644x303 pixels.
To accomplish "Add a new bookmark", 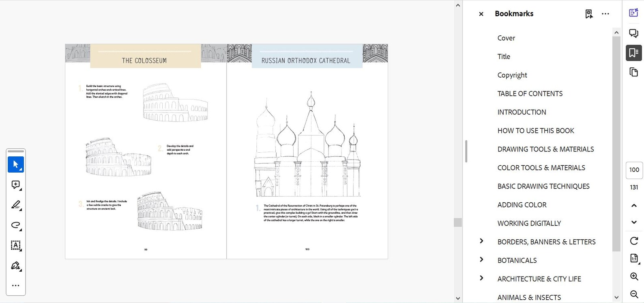I will click(x=589, y=14).
